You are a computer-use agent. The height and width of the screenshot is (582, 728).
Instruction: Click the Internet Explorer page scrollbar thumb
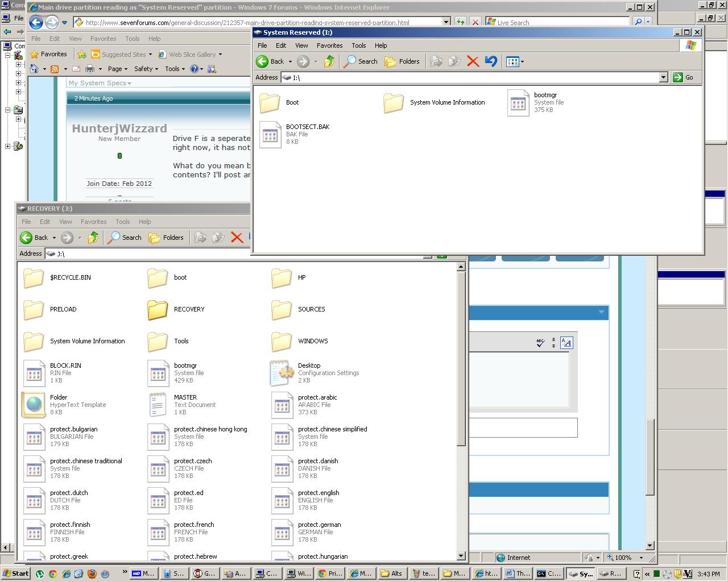coord(651,456)
